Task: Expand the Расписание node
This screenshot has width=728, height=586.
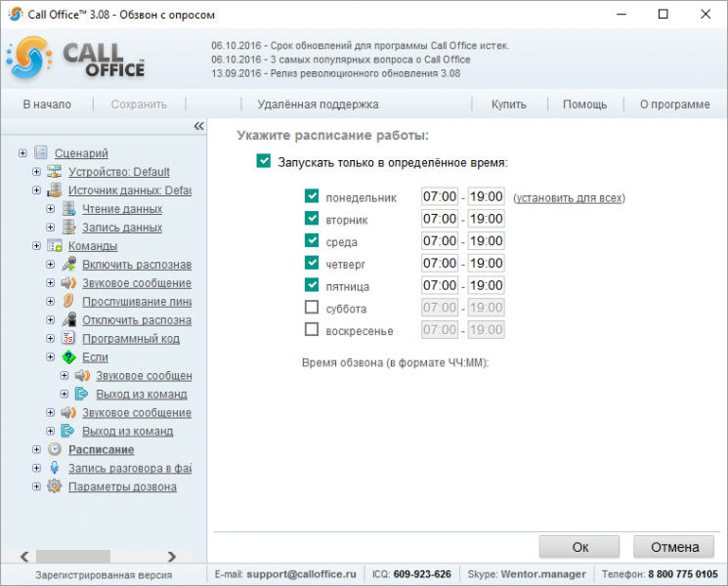Action: coord(37,449)
